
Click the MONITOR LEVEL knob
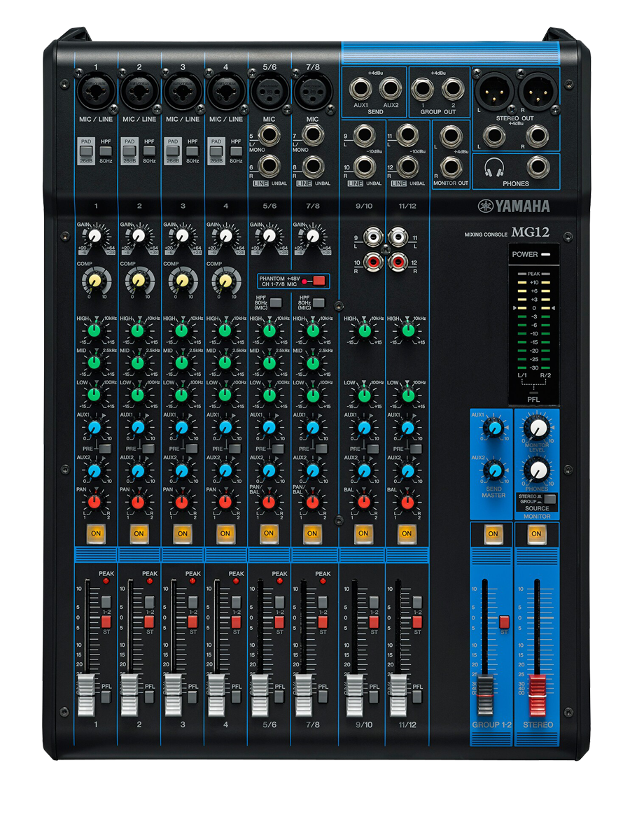[537, 428]
